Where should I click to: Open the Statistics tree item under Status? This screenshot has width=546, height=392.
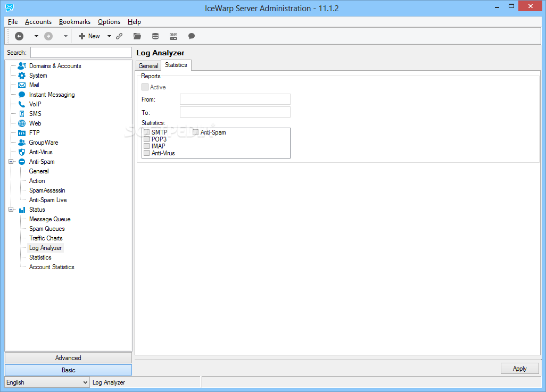coord(40,257)
